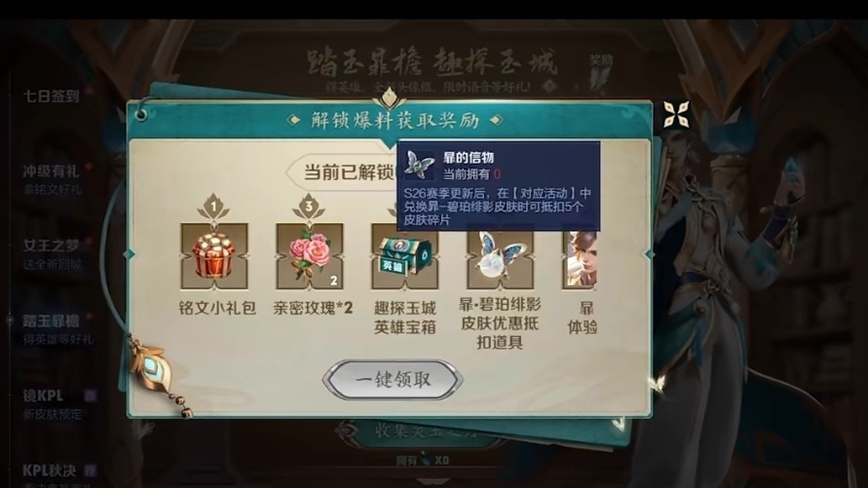Tap the 奖励 butterfly icon near the title

[600, 74]
